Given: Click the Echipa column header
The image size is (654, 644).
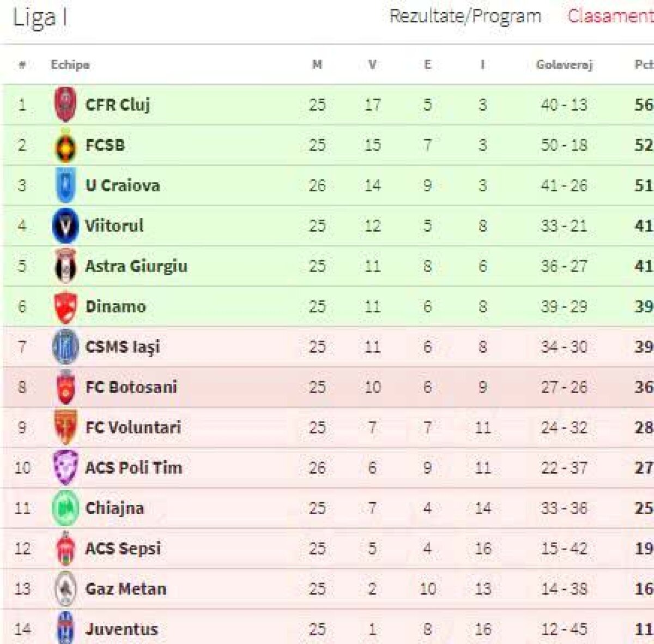Looking at the screenshot, I should pyautogui.click(x=70, y=65).
